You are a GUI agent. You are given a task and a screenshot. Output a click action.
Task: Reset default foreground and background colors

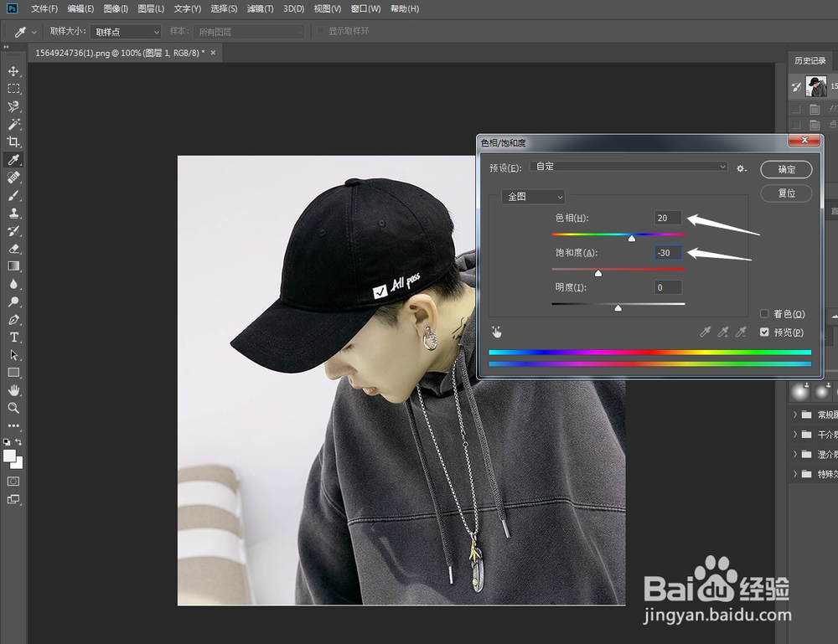coord(7,442)
